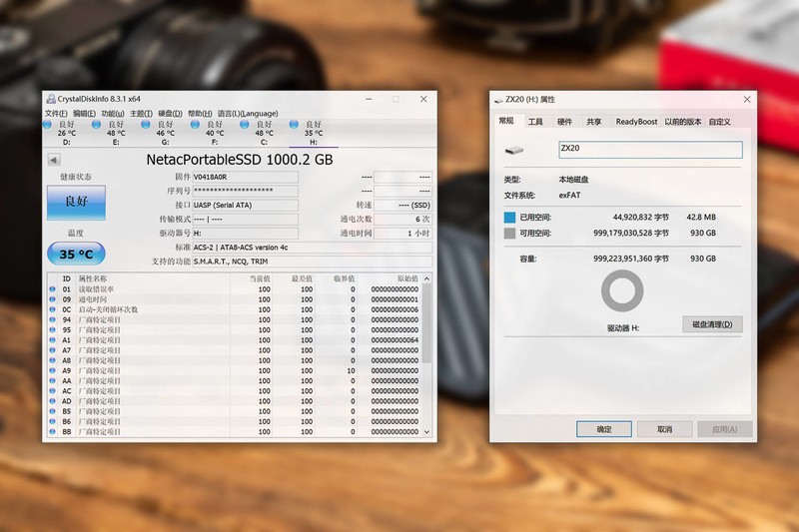Click the status dot for attribute A8
799x532 pixels.
(53, 360)
